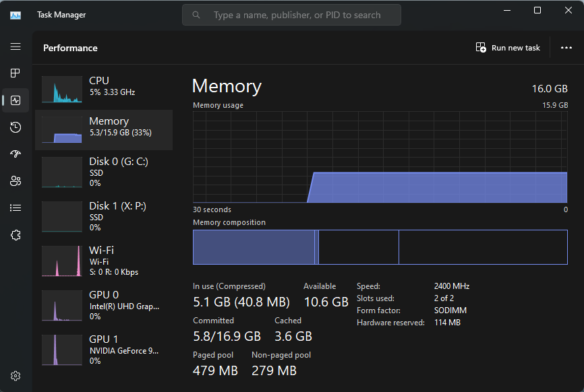Open Task Manager Settings
Viewport: 584px width, 392px height.
pos(16,375)
